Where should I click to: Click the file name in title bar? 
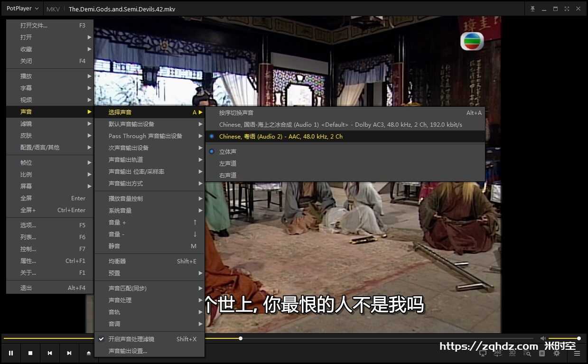122,9
